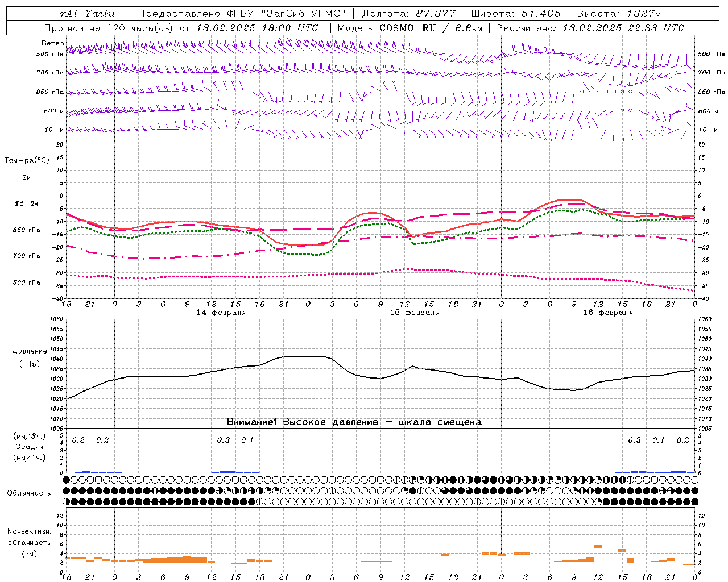Image resolution: width=728 pixels, height=582 pixels.
Task: Click the 10 м wind level label on the left
Action: click(x=55, y=130)
